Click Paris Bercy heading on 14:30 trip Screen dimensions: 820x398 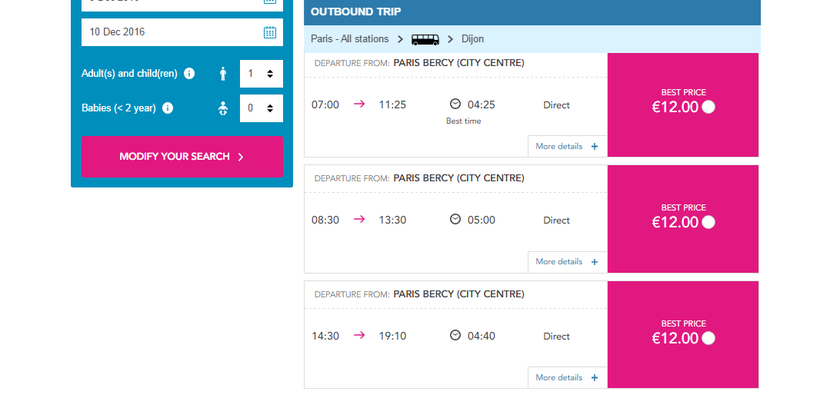pyautogui.click(x=459, y=294)
